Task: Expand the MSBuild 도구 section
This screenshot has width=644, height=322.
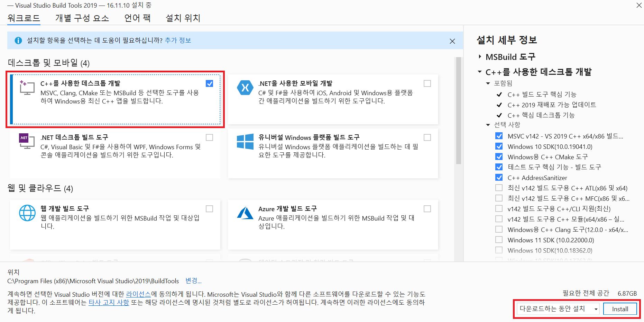Action: (x=480, y=56)
